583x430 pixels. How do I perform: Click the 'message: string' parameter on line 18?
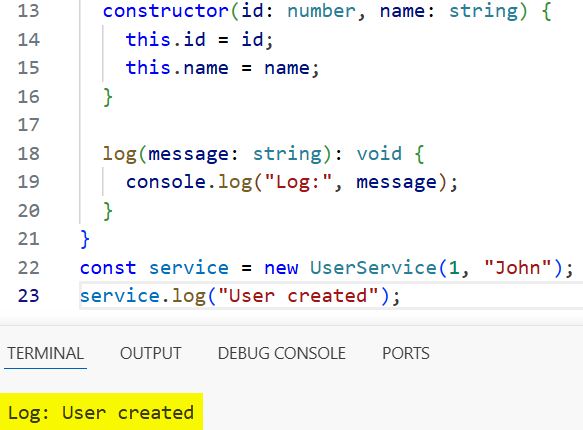point(235,154)
